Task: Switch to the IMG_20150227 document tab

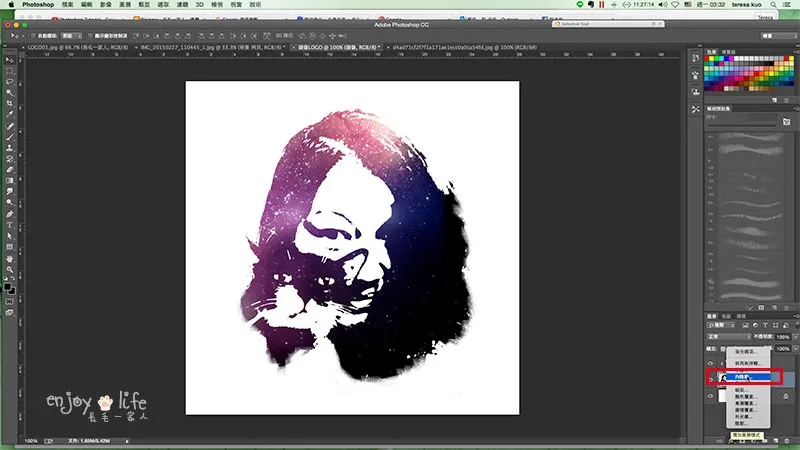Action: tap(212, 47)
